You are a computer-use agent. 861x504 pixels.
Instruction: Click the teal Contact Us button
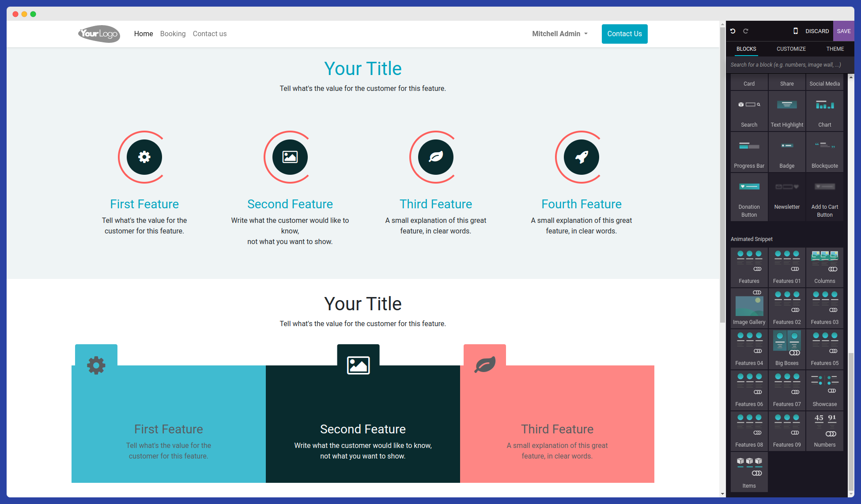[x=624, y=34]
